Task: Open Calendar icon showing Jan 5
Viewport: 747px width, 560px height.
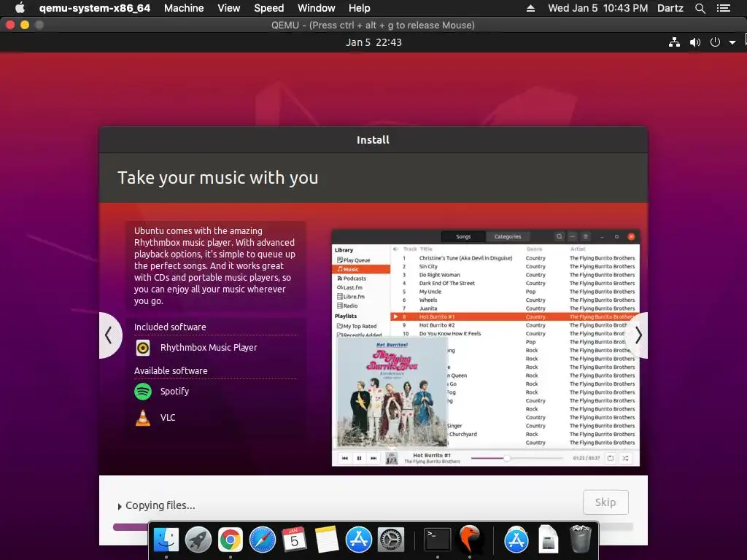Action: (294, 540)
